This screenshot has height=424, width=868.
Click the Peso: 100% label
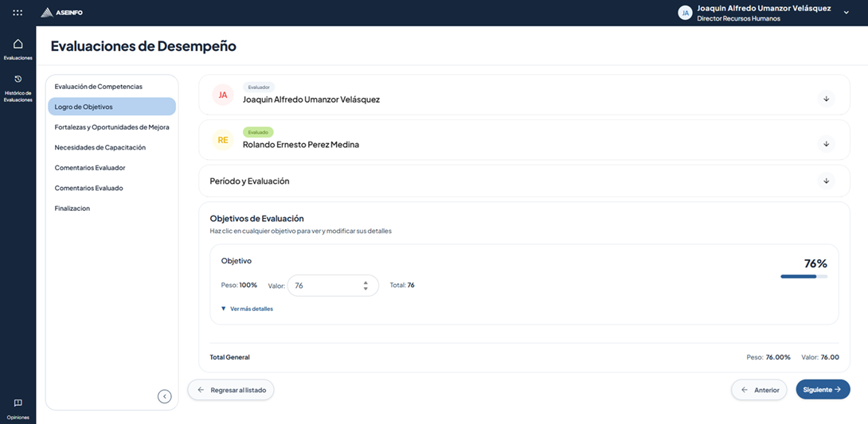(239, 286)
